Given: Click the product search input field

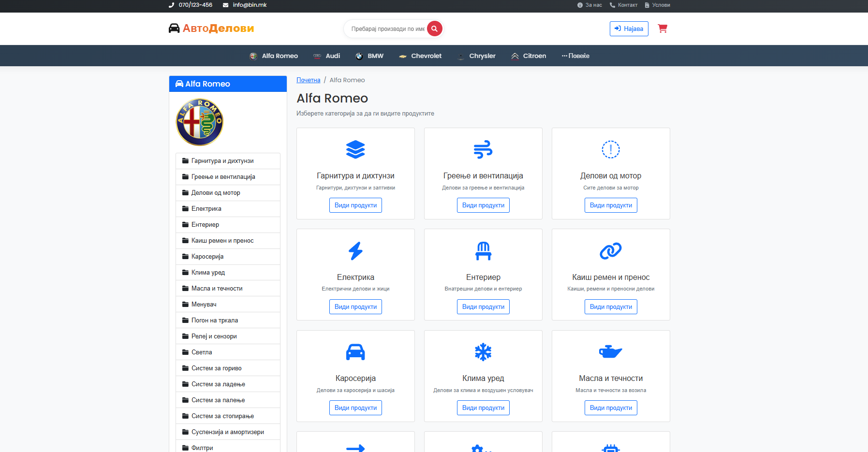Looking at the screenshot, I should (x=387, y=29).
